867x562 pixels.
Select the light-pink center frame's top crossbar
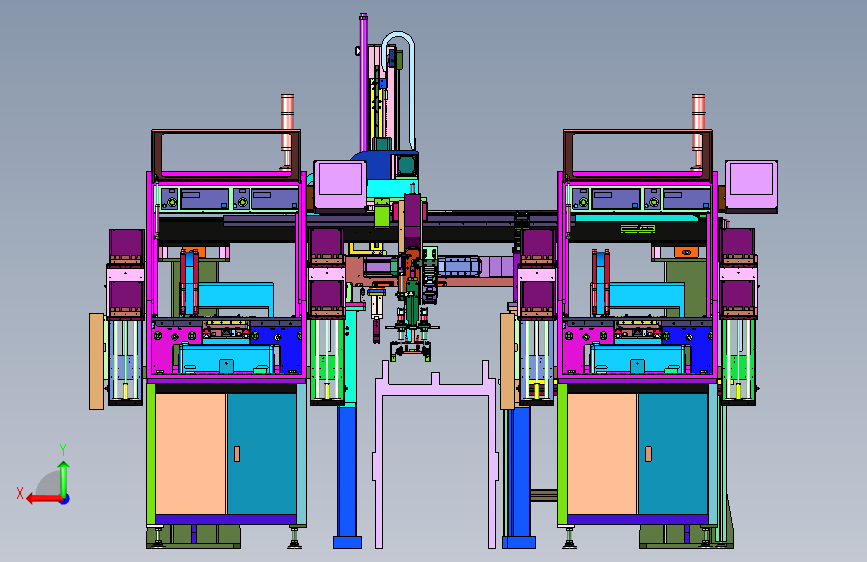click(x=435, y=389)
